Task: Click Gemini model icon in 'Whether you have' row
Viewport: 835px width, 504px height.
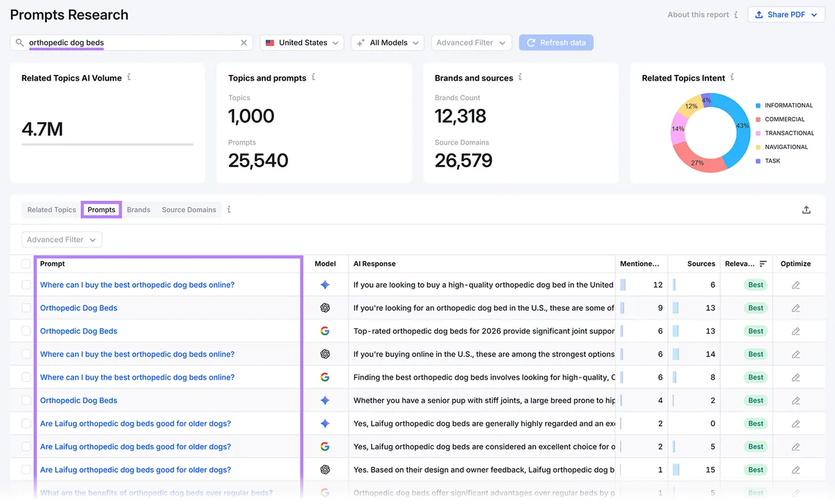Action: [x=325, y=400]
